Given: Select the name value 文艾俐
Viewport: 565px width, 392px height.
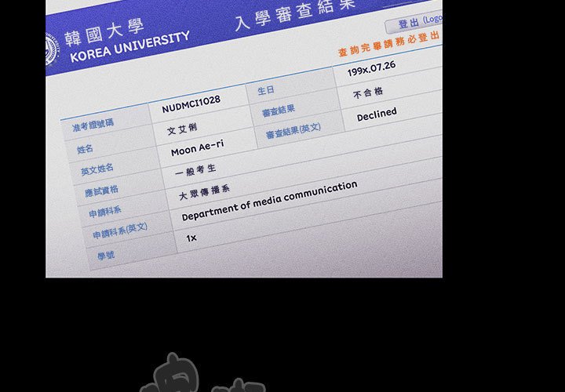Looking at the screenshot, I should 182,129.
